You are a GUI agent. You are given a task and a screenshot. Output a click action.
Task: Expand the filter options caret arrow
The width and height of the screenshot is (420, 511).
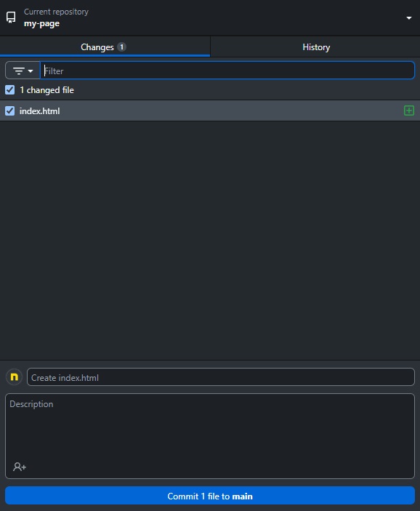pyautogui.click(x=31, y=71)
